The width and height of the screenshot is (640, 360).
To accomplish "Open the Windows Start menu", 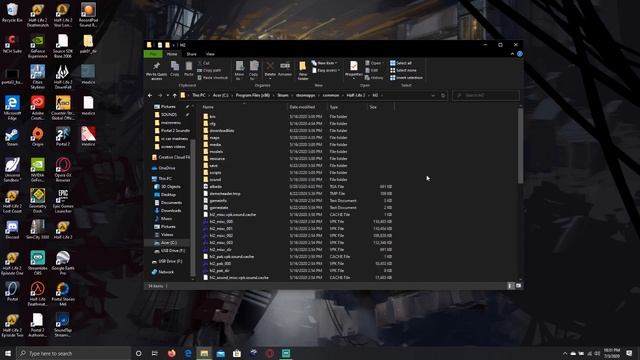I will click(8, 353).
